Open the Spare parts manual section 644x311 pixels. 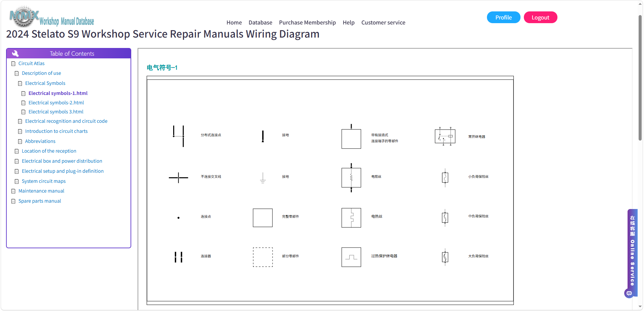pyautogui.click(x=40, y=201)
